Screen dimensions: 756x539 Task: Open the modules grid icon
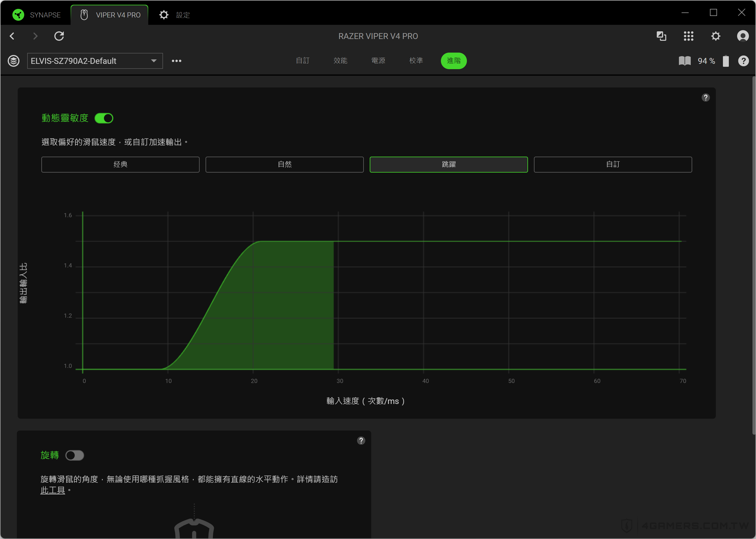point(688,36)
